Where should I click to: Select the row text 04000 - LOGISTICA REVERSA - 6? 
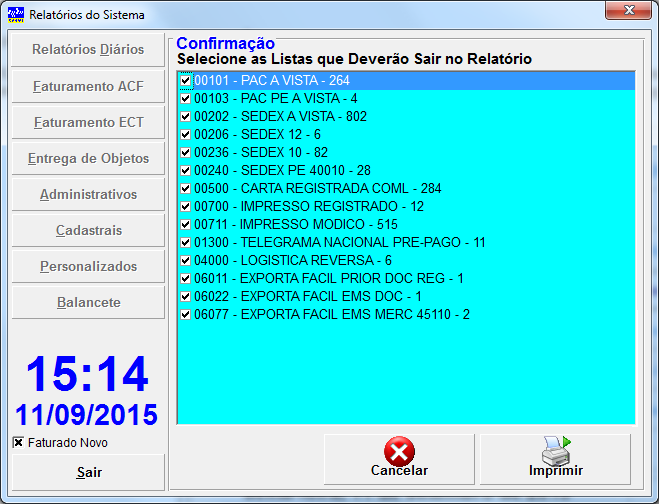[293, 261]
